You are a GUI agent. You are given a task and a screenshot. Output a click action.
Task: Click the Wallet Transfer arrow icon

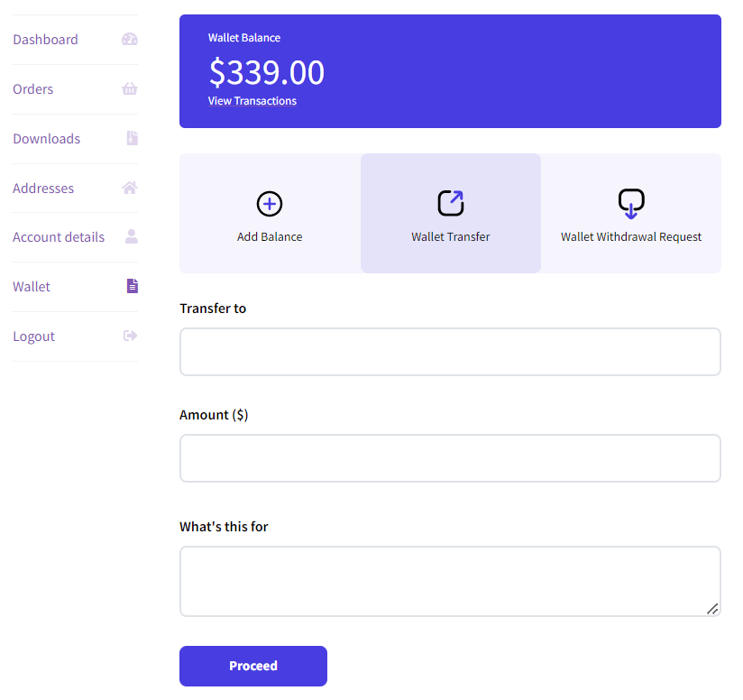(x=451, y=203)
